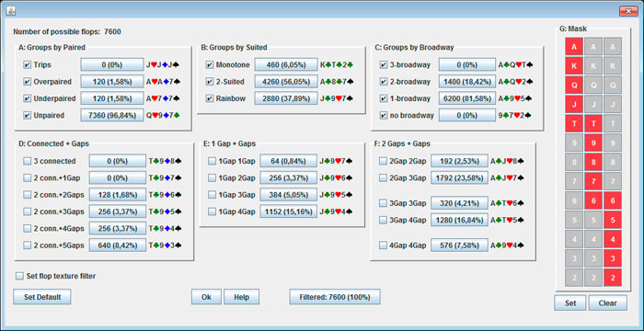Viewport: 644px width, 331px height.
Task: Click the 1792 (23,58%) 2Gap 3Gap button
Action: 459,177
